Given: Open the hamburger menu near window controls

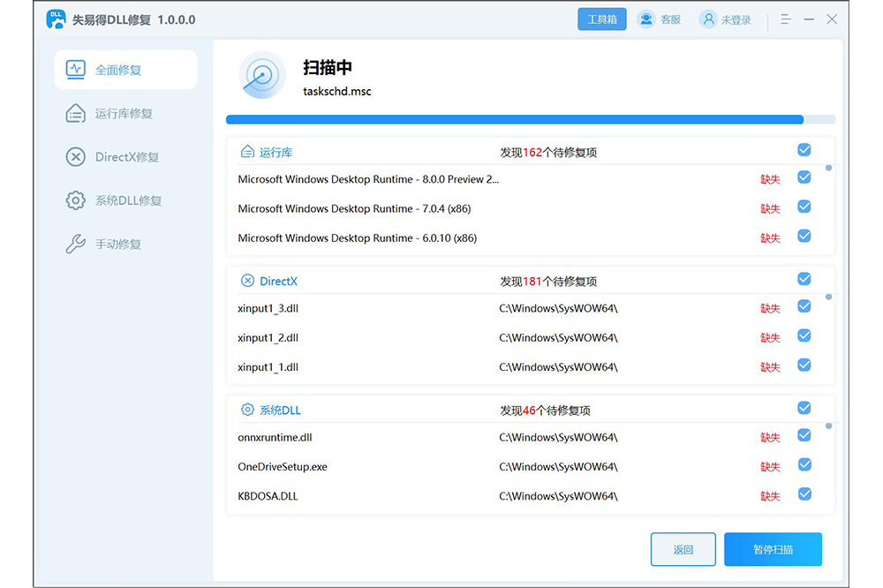Looking at the screenshot, I should 785,19.
